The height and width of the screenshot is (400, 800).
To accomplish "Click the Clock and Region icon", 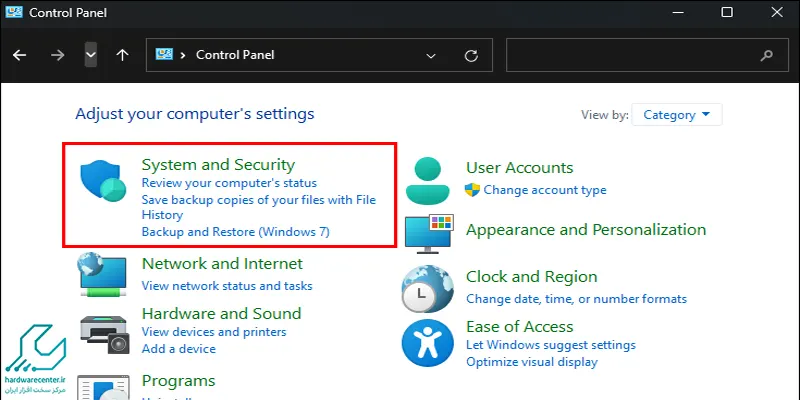I will pyautogui.click(x=427, y=289).
